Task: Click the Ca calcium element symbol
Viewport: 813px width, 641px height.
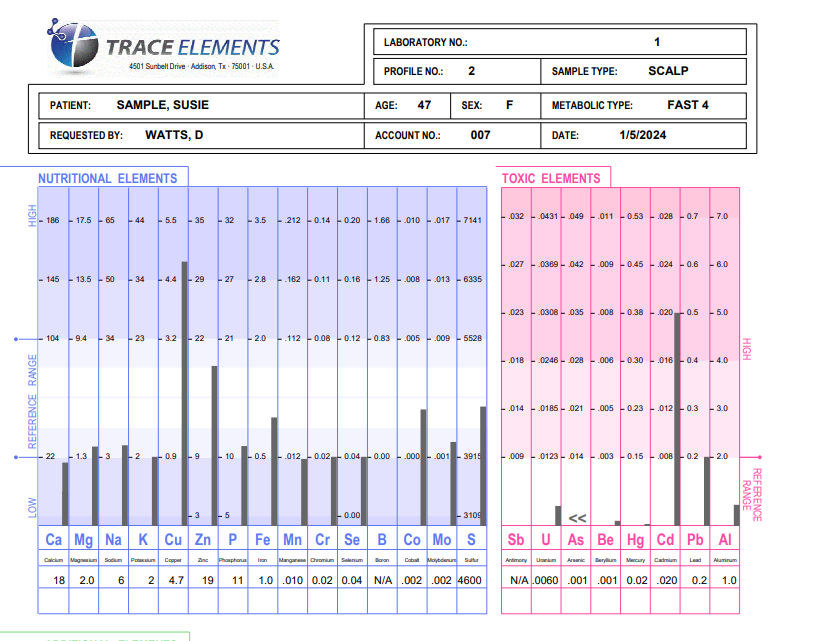Action: (x=53, y=540)
